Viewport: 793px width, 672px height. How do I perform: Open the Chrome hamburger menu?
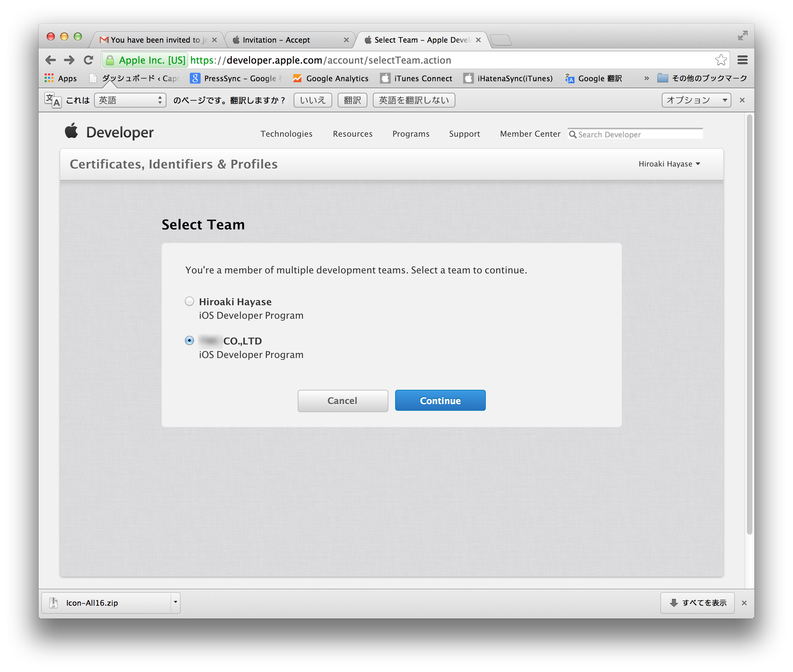(742, 60)
